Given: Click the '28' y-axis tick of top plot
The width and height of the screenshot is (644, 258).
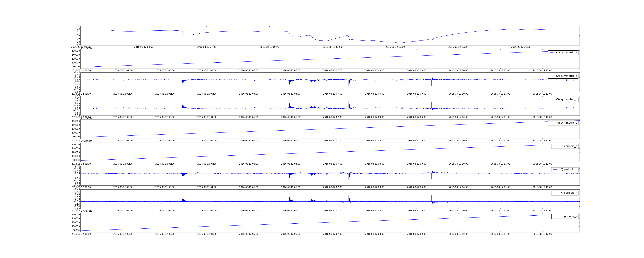Looking at the screenshot, I should [x=78, y=42].
